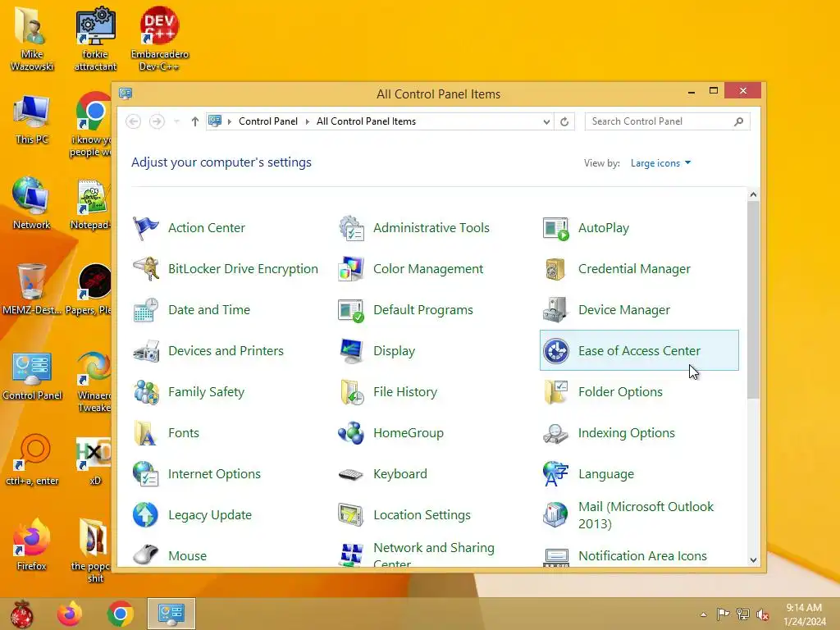Click the Folder Options icon
840x630 pixels.
(x=555, y=392)
